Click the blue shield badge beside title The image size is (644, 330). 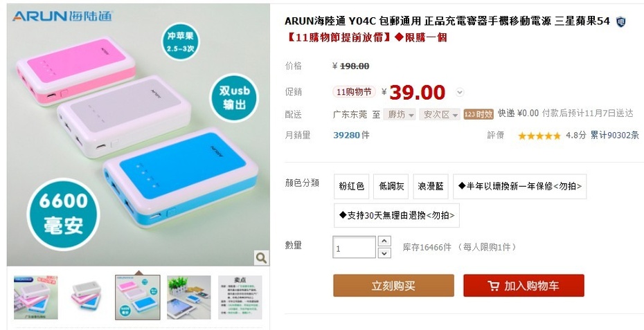tap(621, 21)
